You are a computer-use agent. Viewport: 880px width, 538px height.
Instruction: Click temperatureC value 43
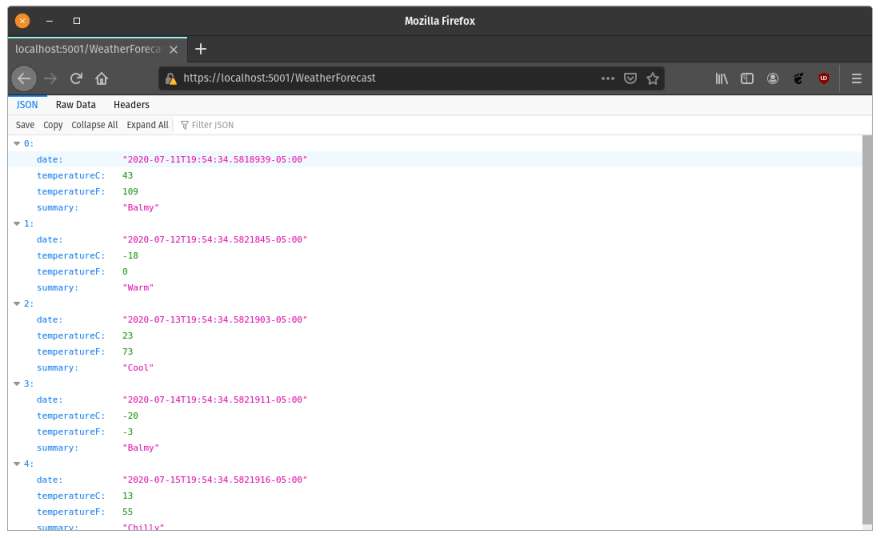coord(128,176)
